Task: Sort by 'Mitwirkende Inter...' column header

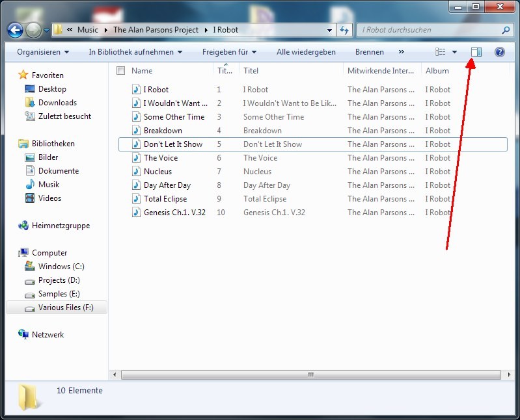Action: (x=381, y=71)
